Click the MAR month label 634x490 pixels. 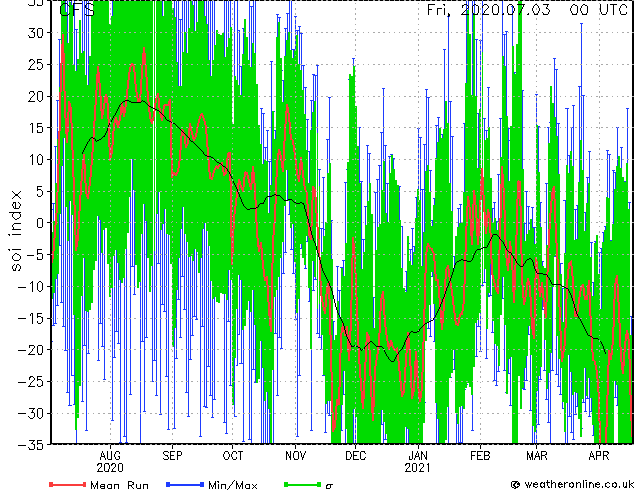pos(537,456)
